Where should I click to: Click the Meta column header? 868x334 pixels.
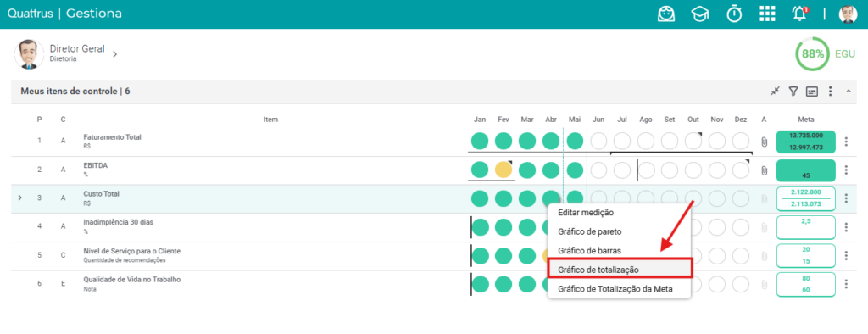click(x=805, y=120)
